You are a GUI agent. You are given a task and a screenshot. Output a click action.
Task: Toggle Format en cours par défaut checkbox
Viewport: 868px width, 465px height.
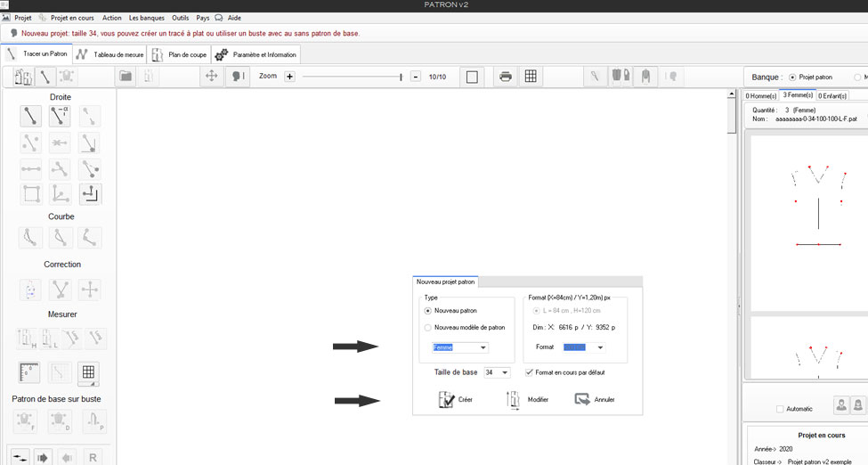pos(530,372)
